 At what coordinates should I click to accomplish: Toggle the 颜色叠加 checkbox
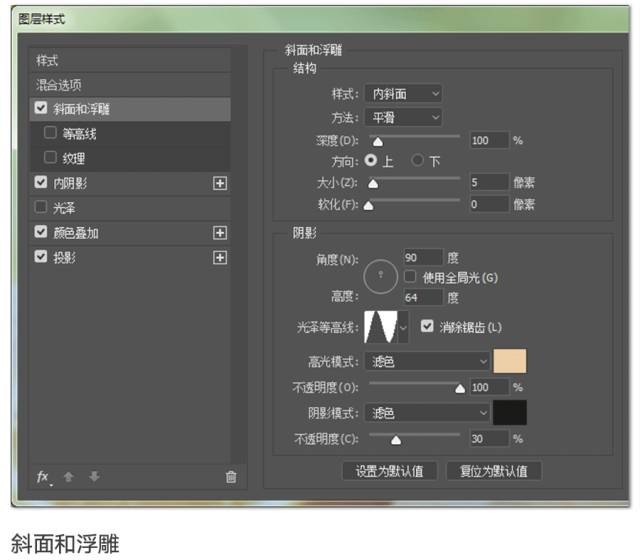(41, 231)
